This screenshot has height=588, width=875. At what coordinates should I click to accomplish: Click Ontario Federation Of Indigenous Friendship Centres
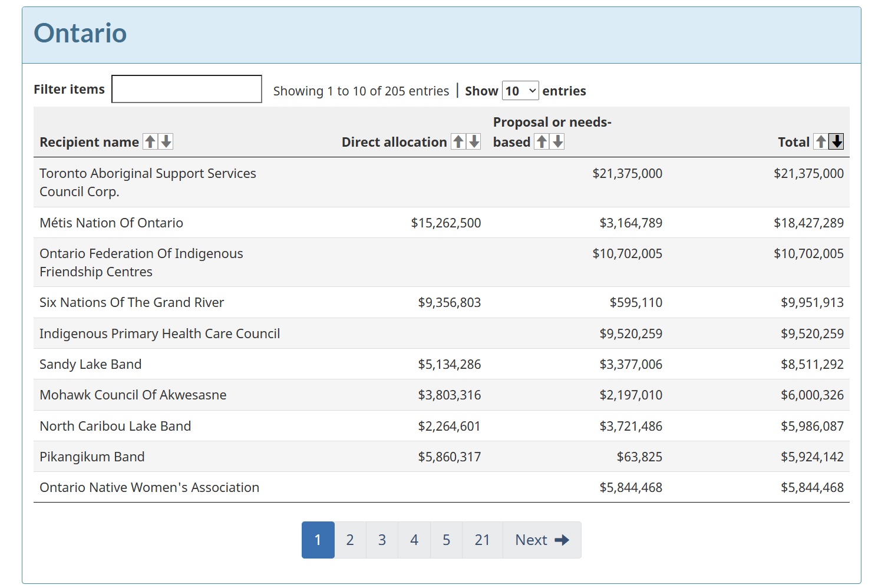point(141,263)
